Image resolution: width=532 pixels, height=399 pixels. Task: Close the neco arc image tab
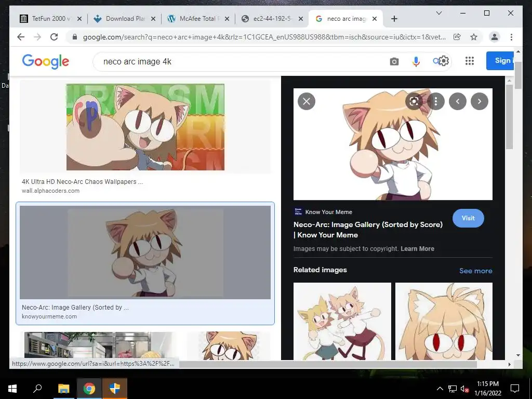[x=375, y=19]
